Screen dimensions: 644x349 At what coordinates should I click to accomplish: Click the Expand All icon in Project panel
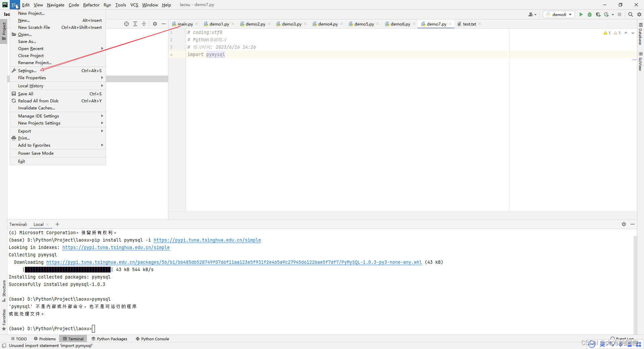135,24
